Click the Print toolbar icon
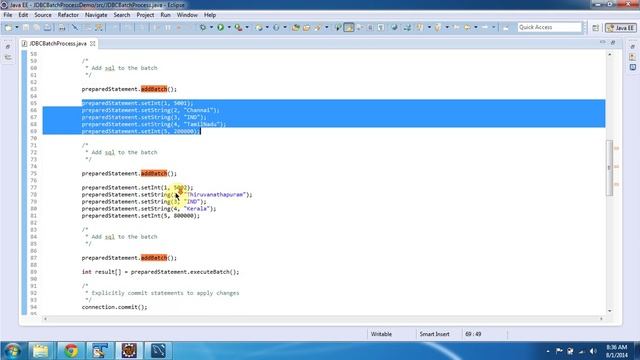Image resolution: width=640 pixels, height=360 pixels. [47, 27]
